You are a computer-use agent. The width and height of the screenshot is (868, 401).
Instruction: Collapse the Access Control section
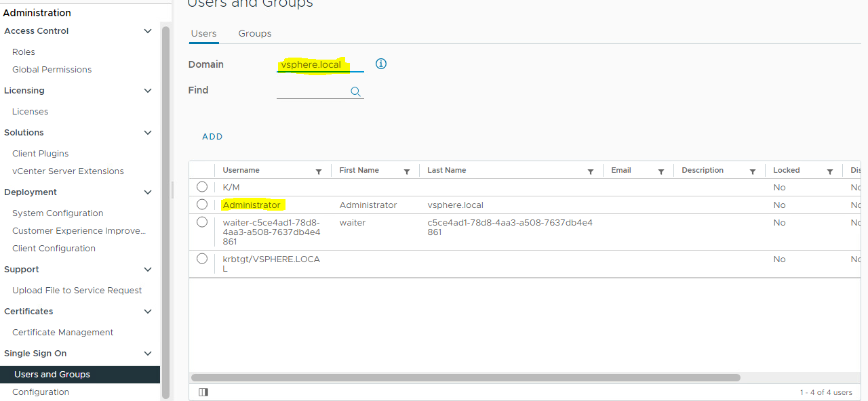(148, 31)
